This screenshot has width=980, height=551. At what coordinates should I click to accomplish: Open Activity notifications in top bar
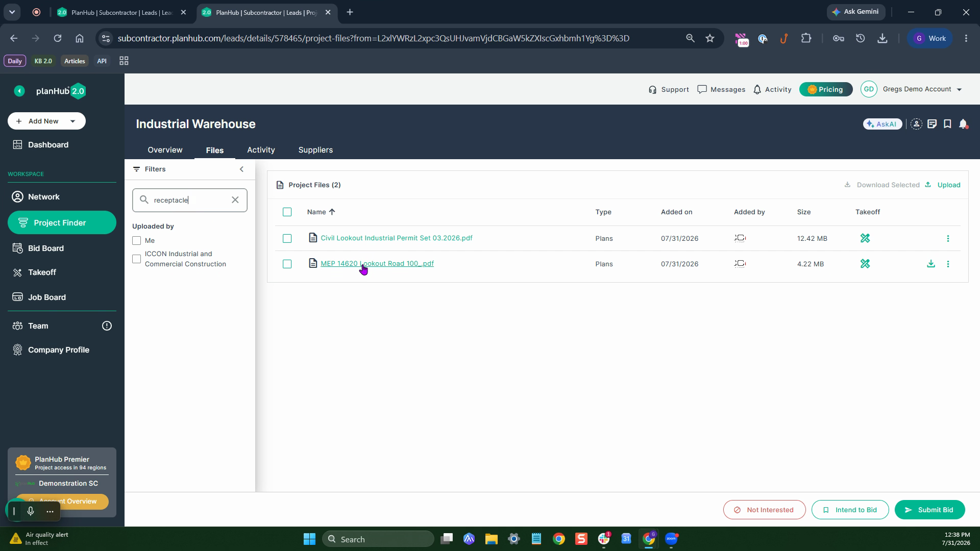pyautogui.click(x=772, y=89)
